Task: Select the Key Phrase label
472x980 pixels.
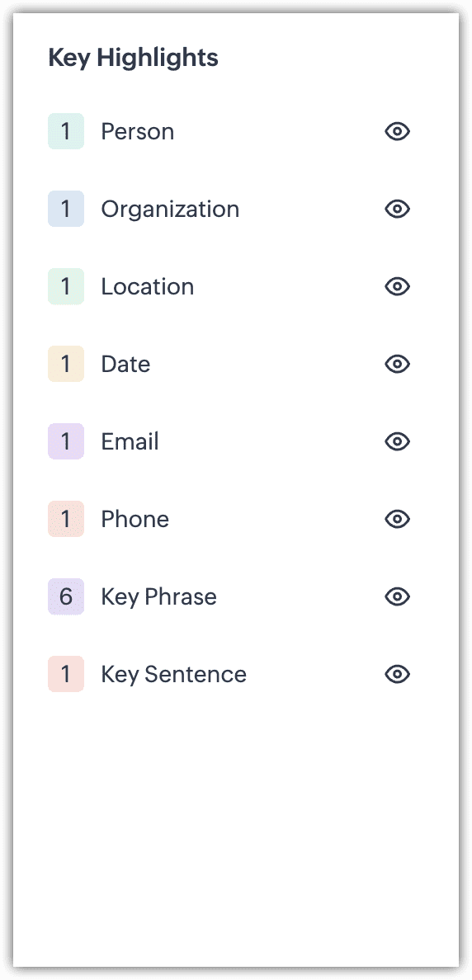Action: (158, 597)
